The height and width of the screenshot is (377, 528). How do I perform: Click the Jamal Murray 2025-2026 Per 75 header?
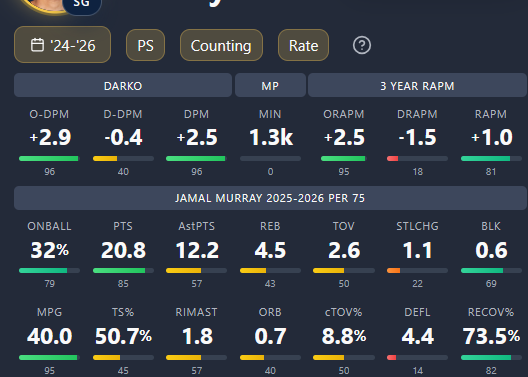(x=270, y=198)
